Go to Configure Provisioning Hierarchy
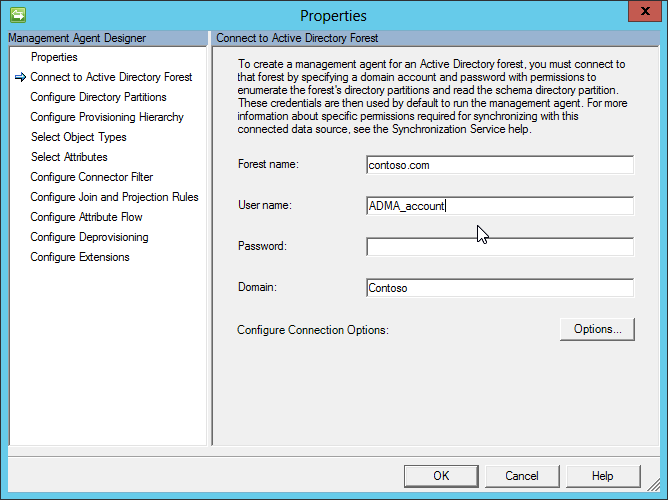Viewport: 668px width, 500px height. 107,117
